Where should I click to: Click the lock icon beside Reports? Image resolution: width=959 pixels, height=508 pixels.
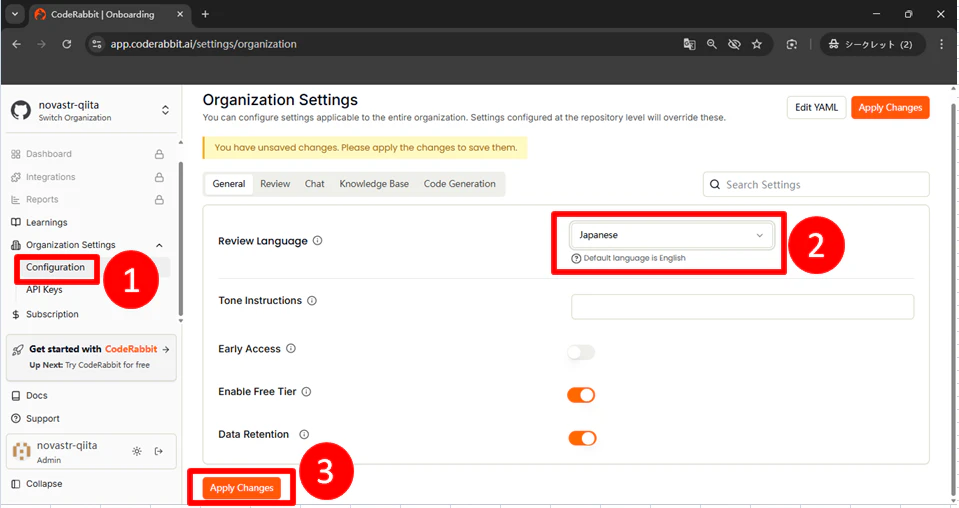(x=159, y=199)
